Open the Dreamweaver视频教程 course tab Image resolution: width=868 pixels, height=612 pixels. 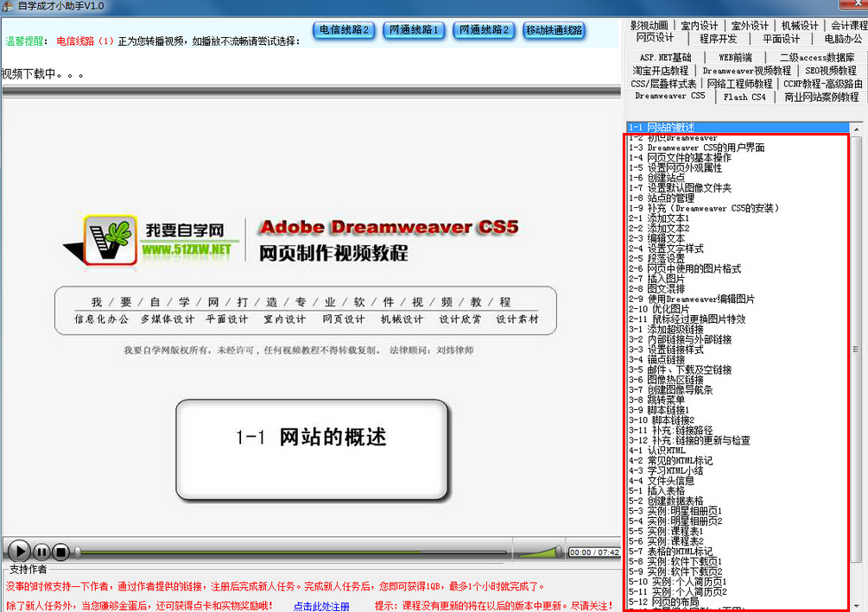[x=746, y=71]
